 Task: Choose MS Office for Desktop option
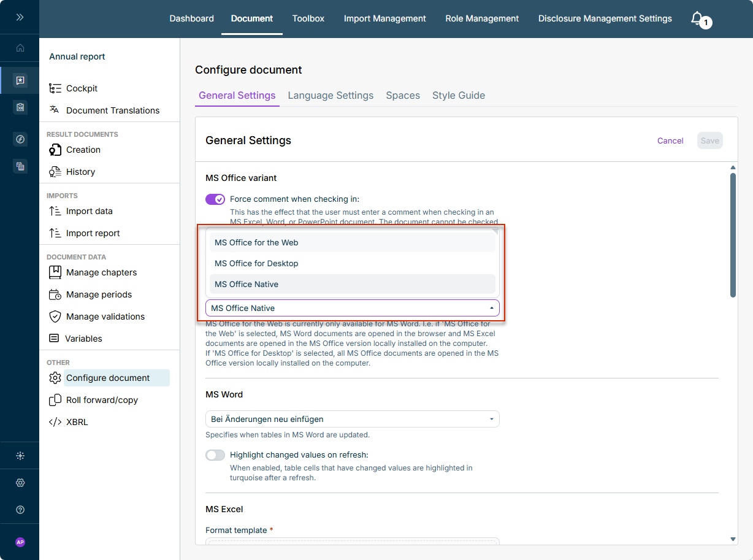coord(353,263)
